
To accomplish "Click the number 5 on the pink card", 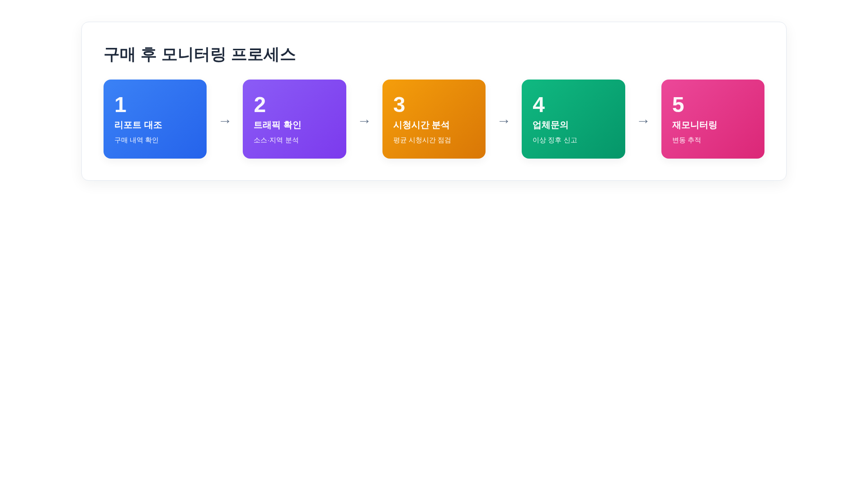I will click(x=678, y=104).
